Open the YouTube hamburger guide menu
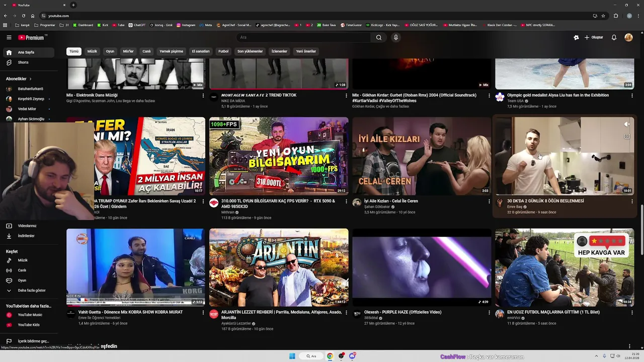Image resolution: width=644 pixels, height=362 pixels. point(9,37)
